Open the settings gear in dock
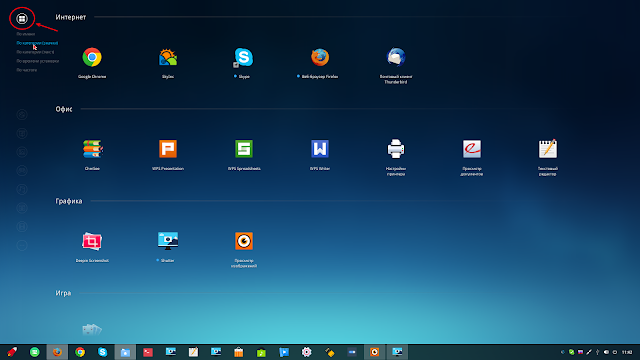The height and width of the screenshot is (360, 640). (x=307, y=352)
